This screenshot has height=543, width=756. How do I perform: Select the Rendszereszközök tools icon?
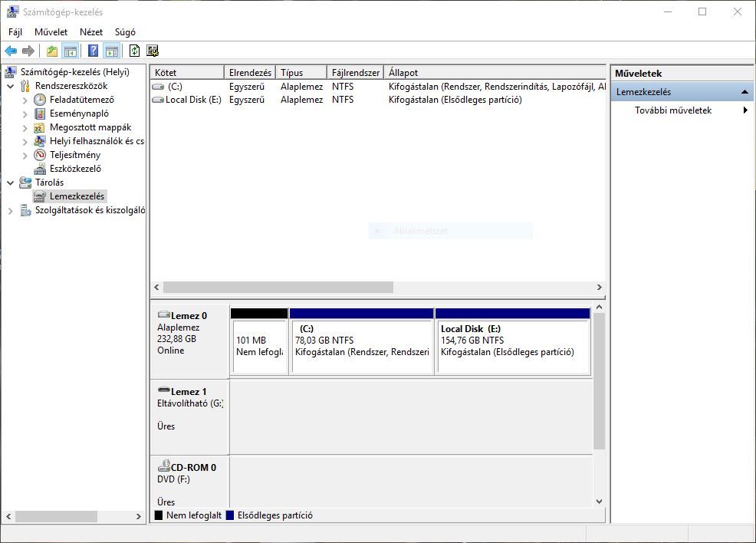tap(25, 87)
